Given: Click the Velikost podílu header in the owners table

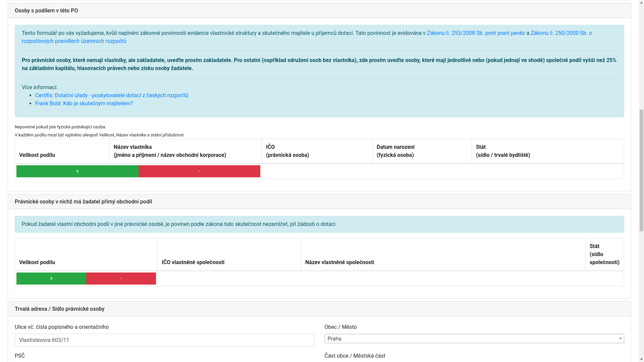Looking at the screenshot, I should pos(37,155).
